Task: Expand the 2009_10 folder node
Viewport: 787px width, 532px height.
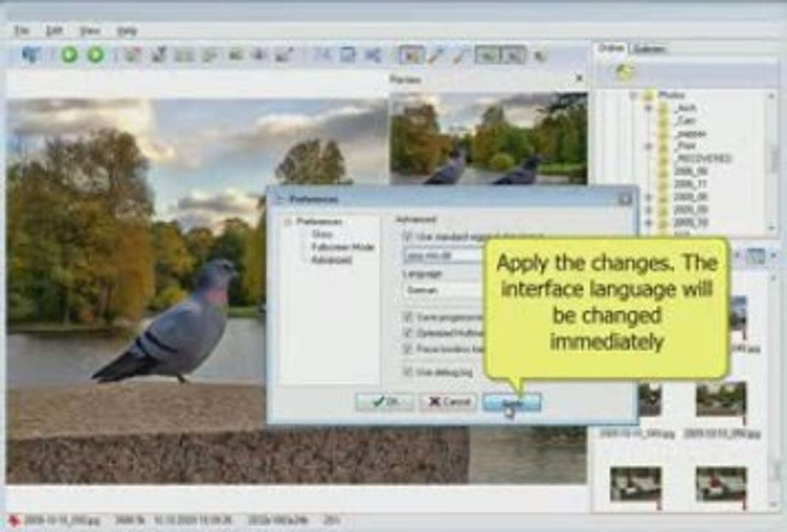Action: [x=648, y=222]
